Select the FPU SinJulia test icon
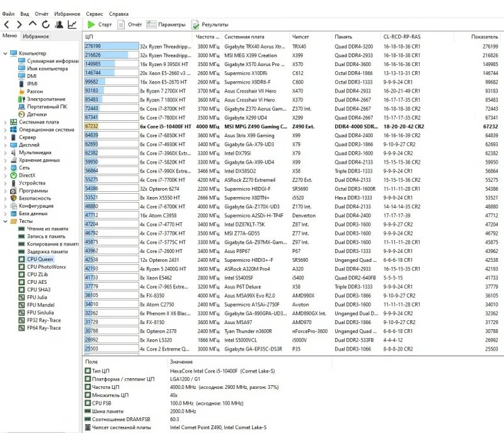 (21, 313)
